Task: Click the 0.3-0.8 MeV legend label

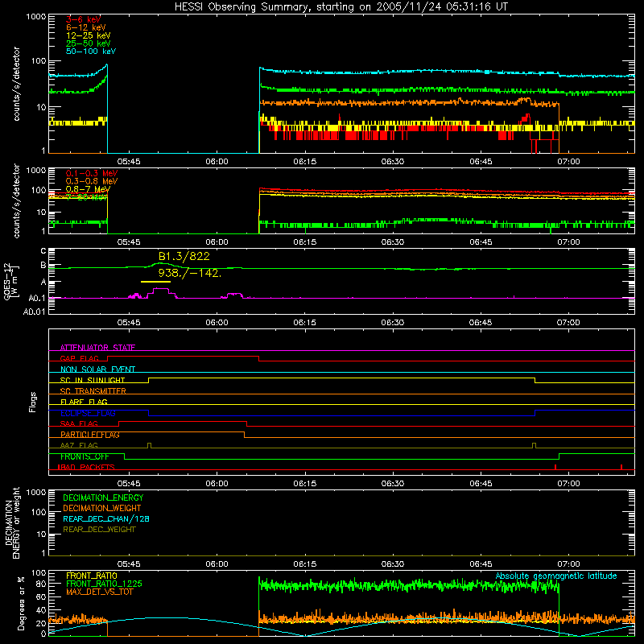Action: 92,181
